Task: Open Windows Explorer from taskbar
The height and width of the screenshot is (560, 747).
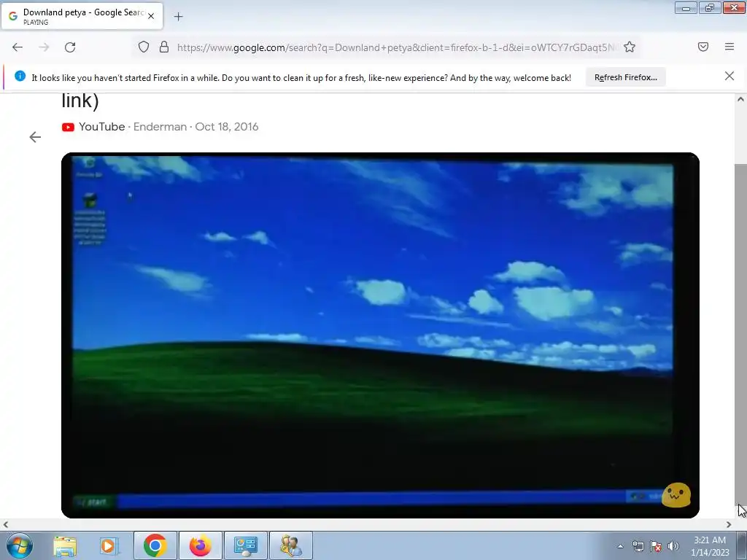Action: pyautogui.click(x=65, y=545)
